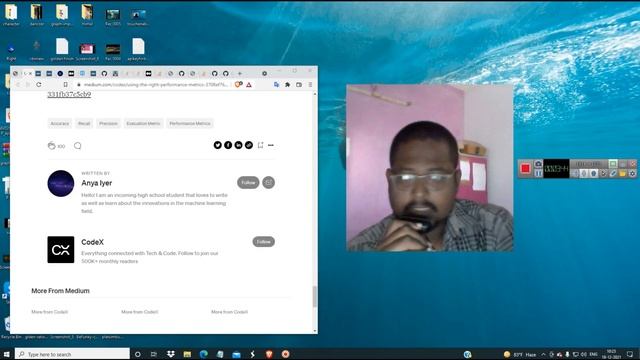Open taskbar clock and date

click(x=611, y=354)
